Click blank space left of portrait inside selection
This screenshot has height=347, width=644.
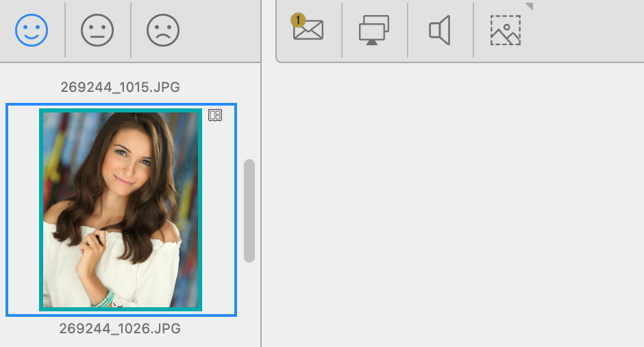[x=23, y=209]
